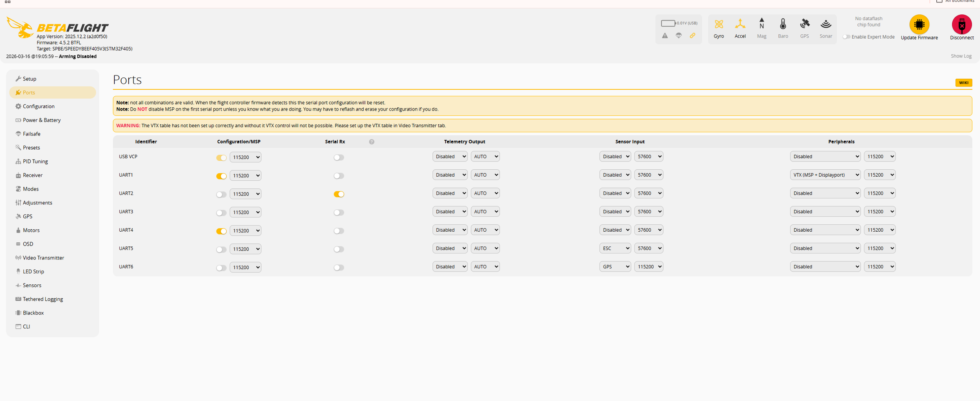Open UART6 sensor baud rate 115200 dropdown
Image resolution: width=980 pixels, height=401 pixels.
[x=648, y=267]
